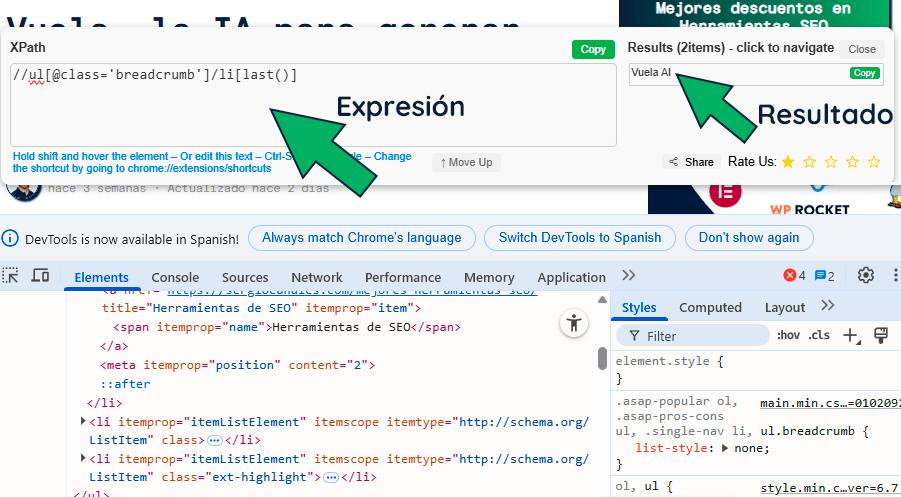Expand the list-style property triangle
The width and height of the screenshot is (901, 497).
tap(726, 448)
